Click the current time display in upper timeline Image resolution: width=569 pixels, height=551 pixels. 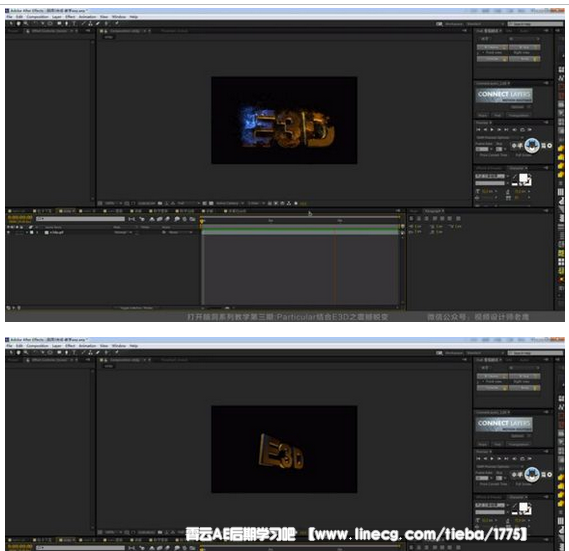tap(20, 218)
